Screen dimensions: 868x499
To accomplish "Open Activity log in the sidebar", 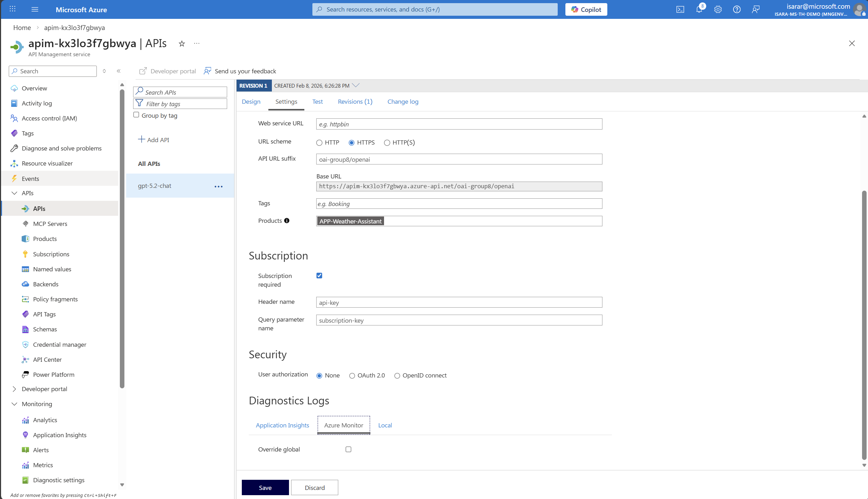I will [x=37, y=103].
